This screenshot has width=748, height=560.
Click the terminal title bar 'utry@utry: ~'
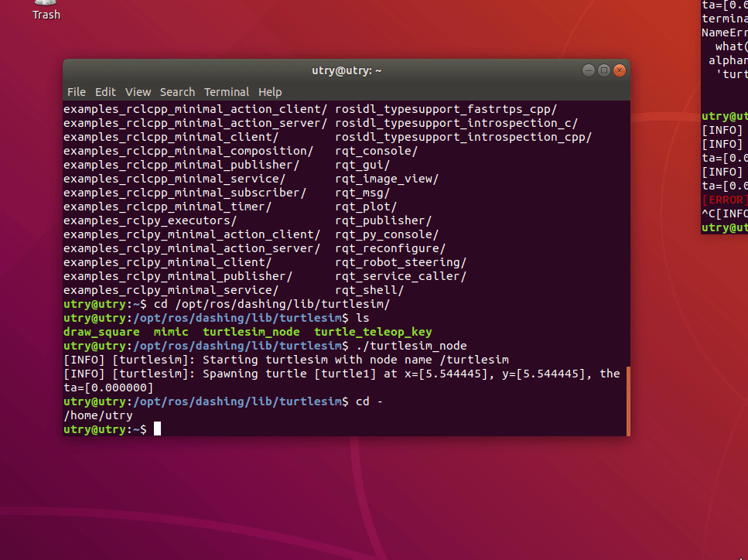click(347, 70)
